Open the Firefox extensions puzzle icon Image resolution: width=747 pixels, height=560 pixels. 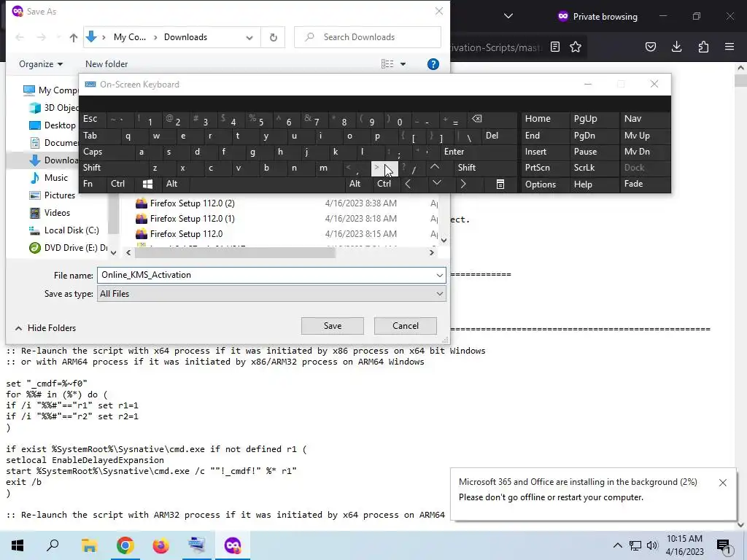coord(703,47)
